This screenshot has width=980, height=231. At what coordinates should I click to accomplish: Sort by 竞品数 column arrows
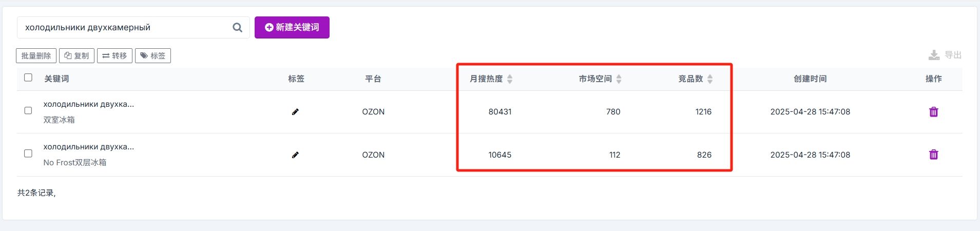pyautogui.click(x=710, y=79)
